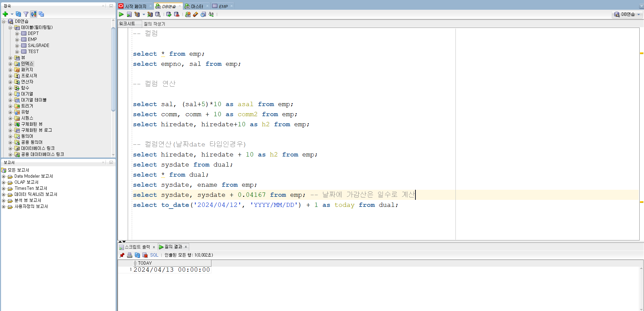Click the SQL History icon
644x311 pixels.
click(x=203, y=14)
